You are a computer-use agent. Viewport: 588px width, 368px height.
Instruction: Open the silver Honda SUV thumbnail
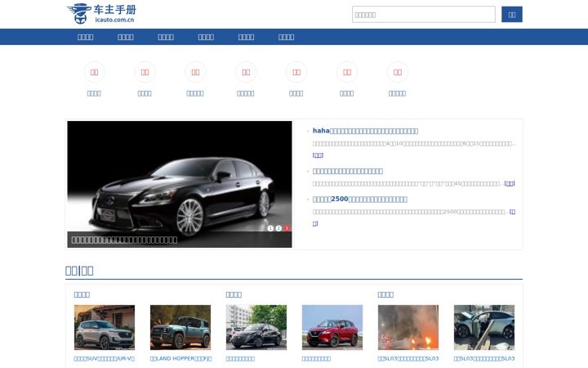pos(105,327)
